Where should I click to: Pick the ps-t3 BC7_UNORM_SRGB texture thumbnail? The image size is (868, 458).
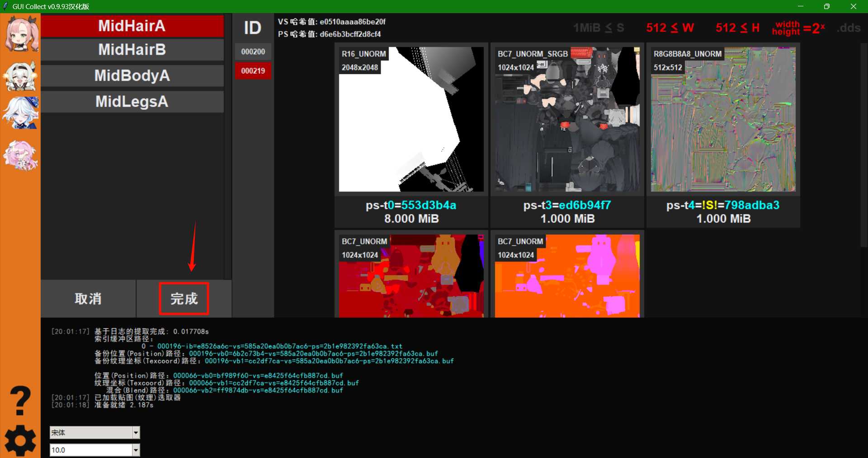click(567, 120)
